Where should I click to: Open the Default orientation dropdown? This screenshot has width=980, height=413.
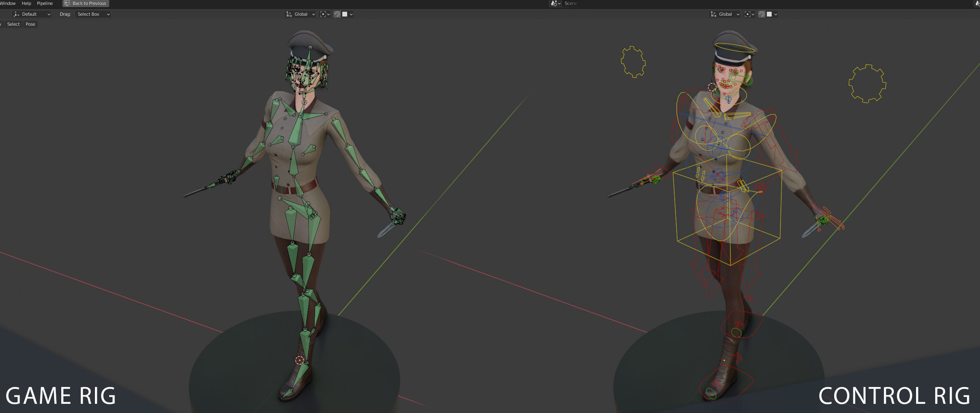click(x=32, y=14)
